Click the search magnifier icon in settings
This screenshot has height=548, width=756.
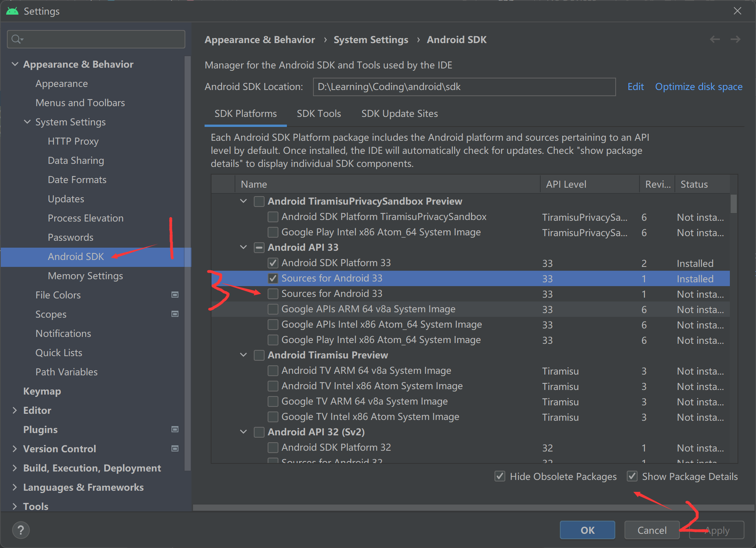[17, 39]
